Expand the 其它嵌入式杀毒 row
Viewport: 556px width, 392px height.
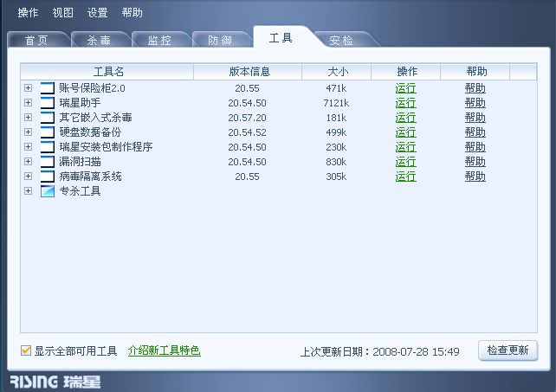[28, 118]
